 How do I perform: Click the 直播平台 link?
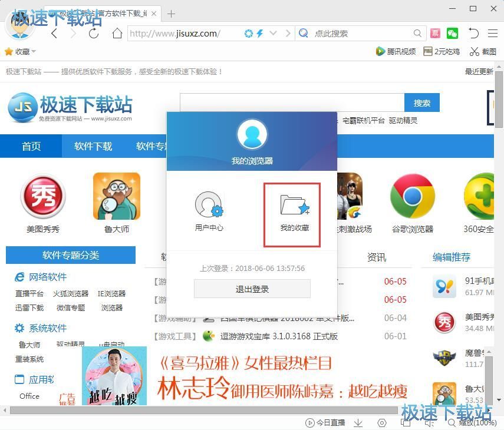(29, 293)
